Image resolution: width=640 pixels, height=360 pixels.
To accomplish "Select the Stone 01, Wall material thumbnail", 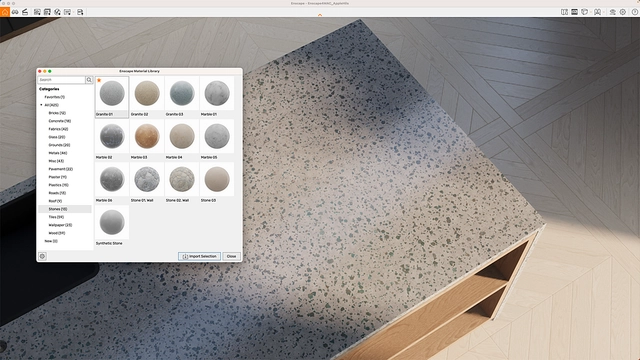I will (x=147, y=179).
